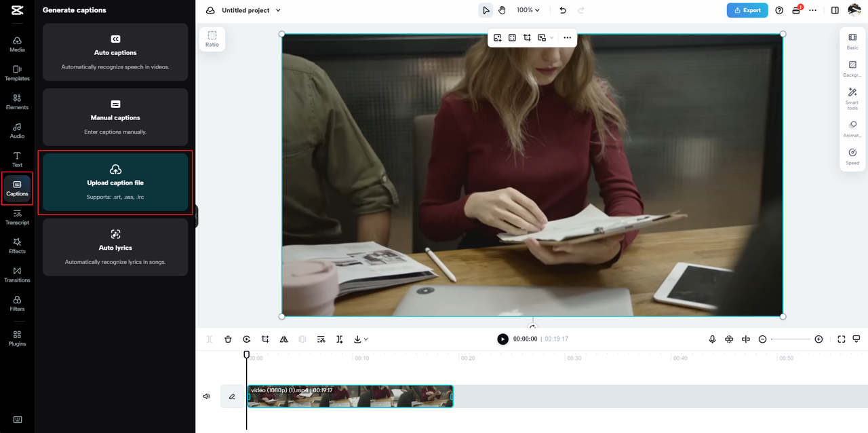Open the Ratio settings
868x433 pixels.
pyautogui.click(x=212, y=39)
